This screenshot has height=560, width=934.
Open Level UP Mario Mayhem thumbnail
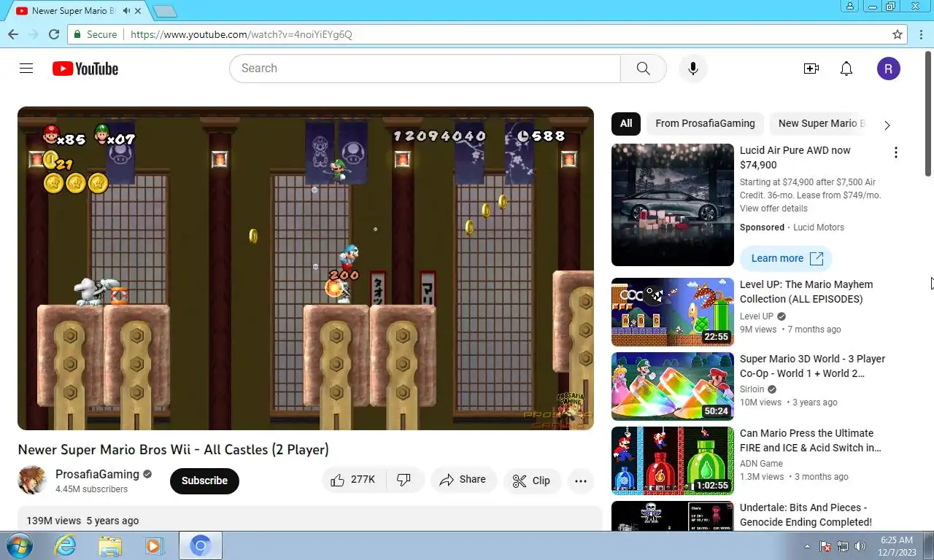673,312
